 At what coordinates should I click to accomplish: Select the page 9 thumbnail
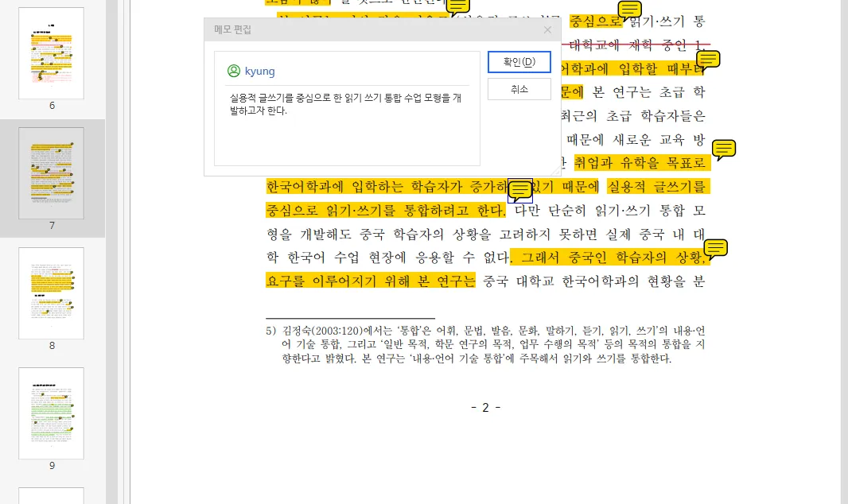[51, 413]
